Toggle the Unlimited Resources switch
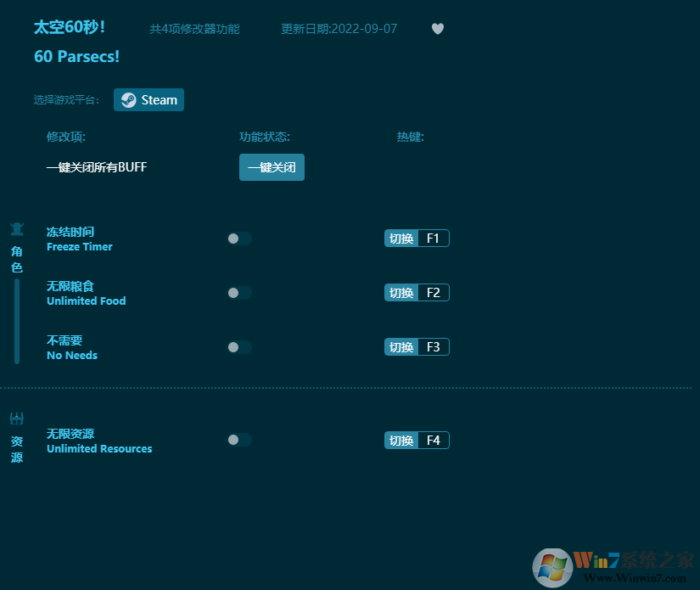This screenshot has width=700, height=590. (x=239, y=440)
